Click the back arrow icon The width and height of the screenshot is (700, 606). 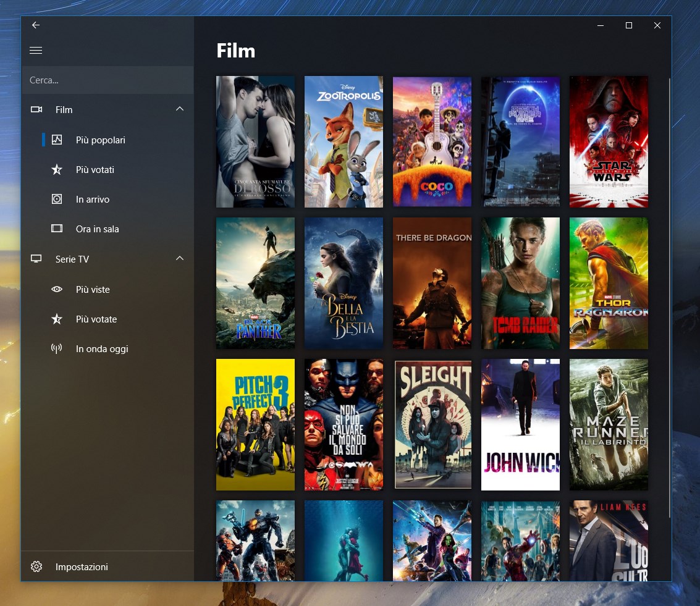(x=36, y=25)
